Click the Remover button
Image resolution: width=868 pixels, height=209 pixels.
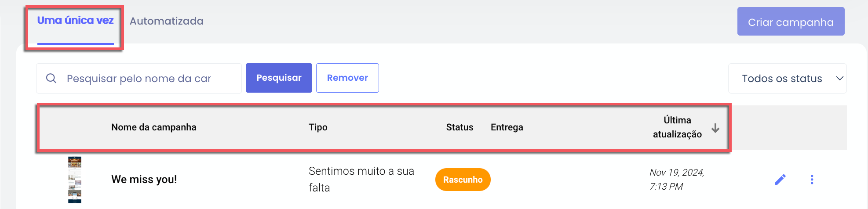tap(347, 78)
